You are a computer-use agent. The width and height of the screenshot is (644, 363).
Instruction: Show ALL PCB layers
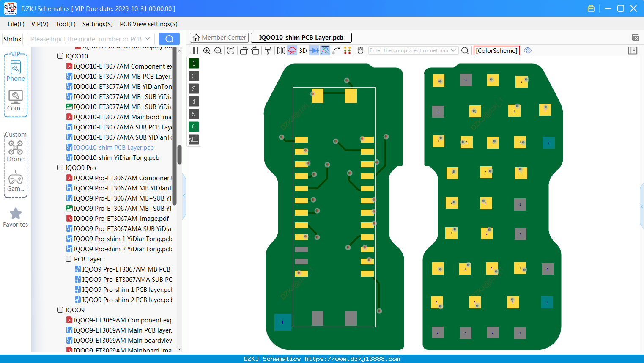(x=194, y=139)
